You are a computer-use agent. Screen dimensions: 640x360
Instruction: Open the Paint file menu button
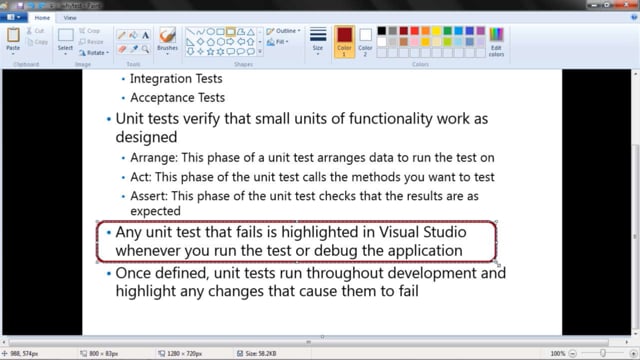coord(13,18)
